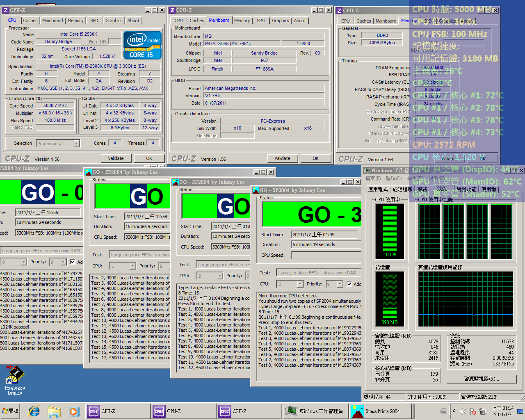The height and width of the screenshot is (420, 525).
Task: Launch Internet Explorer from the taskbar
Action: pos(34,411)
